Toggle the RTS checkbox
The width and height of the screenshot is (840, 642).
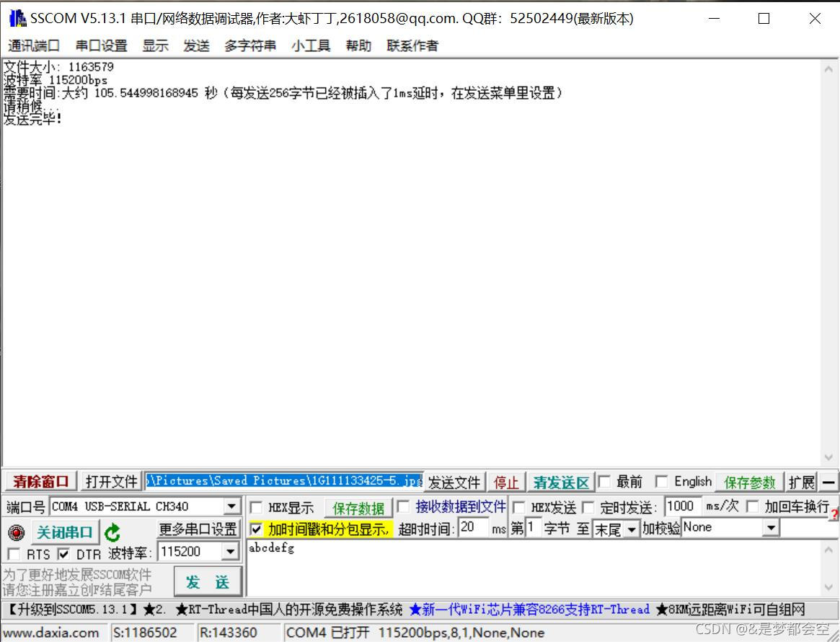tap(12, 554)
